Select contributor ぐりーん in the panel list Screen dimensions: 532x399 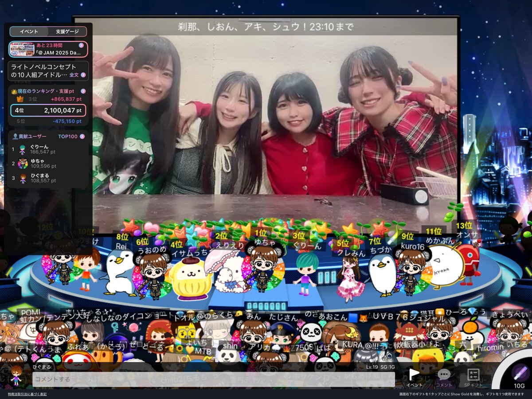49,149
